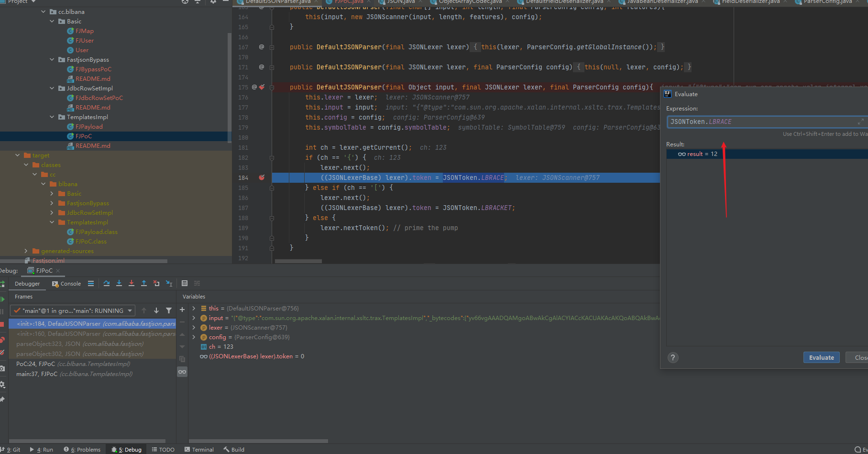
Task: Expand the generated-sources folder
Action: click(x=26, y=251)
